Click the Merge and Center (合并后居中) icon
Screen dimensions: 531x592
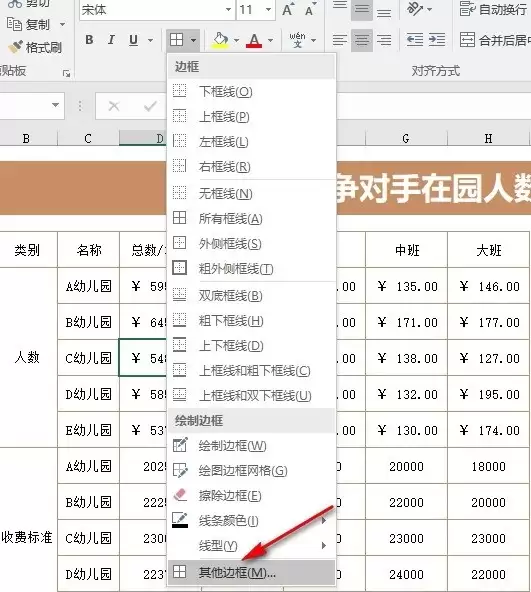(x=467, y=40)
